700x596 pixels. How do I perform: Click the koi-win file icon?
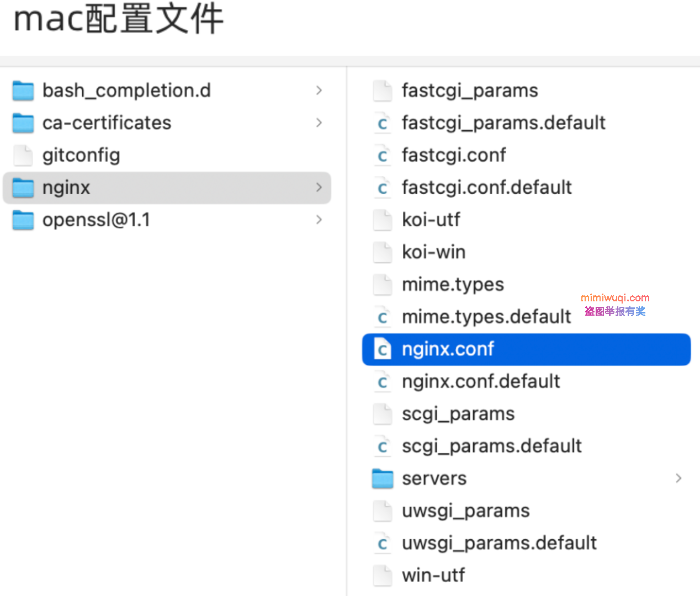(x=383, y=252)
